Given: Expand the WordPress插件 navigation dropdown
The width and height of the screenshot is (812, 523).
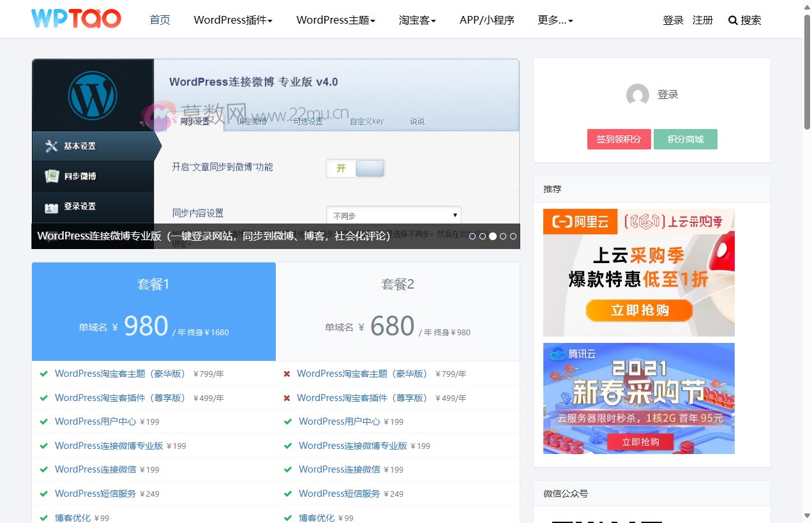Looking at the screenshot, I should click(x=232, y=20).
